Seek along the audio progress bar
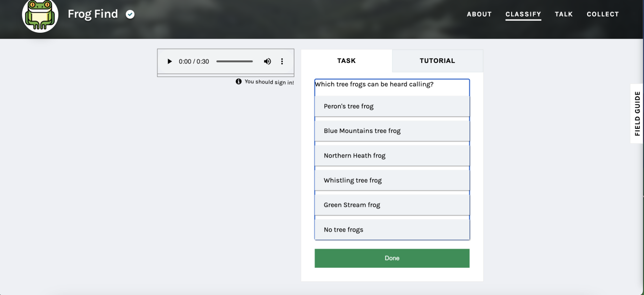The width and height of the screenshot is (644, 295). pyautogui.click(x=234, y=61)
